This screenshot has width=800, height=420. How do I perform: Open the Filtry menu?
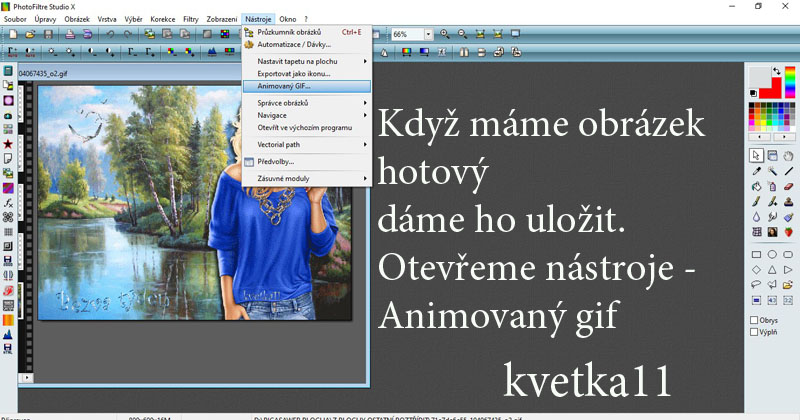191,19
